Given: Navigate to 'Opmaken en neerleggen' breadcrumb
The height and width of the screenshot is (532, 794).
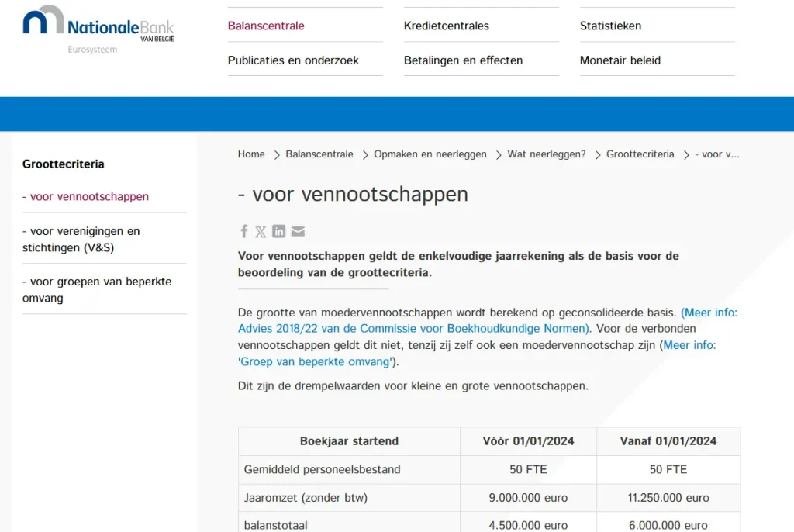Looking at the screenshot, I should click(x=430, y=154).
